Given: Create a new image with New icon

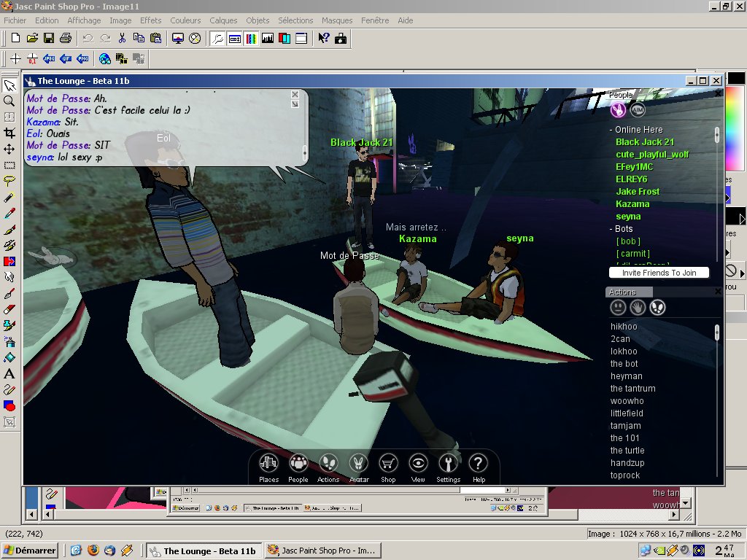Looking at the screenshot, I should tap(15, 38).
